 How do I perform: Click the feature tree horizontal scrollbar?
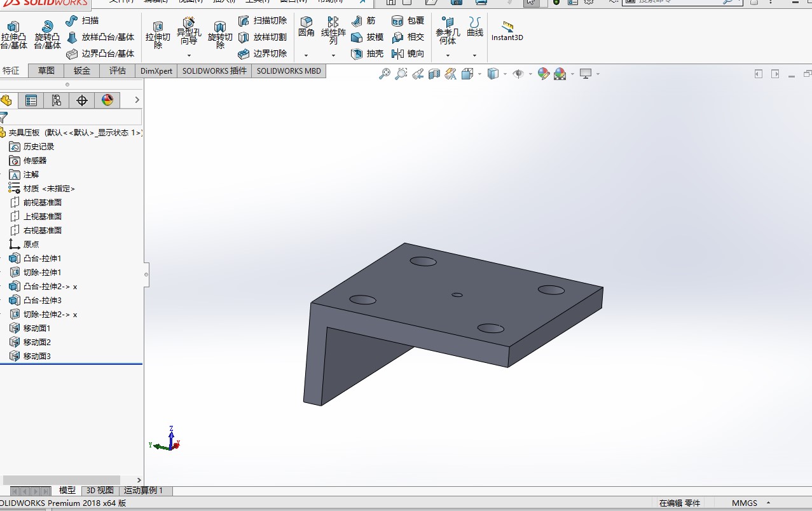pyautogui.click(x=61, y=480)
